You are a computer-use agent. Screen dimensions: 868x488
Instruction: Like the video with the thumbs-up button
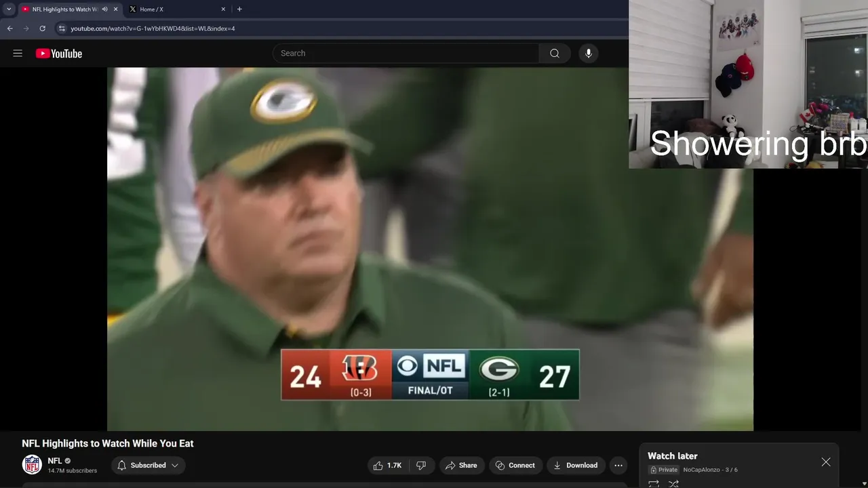pyautogui.click(x=387, y=466)
